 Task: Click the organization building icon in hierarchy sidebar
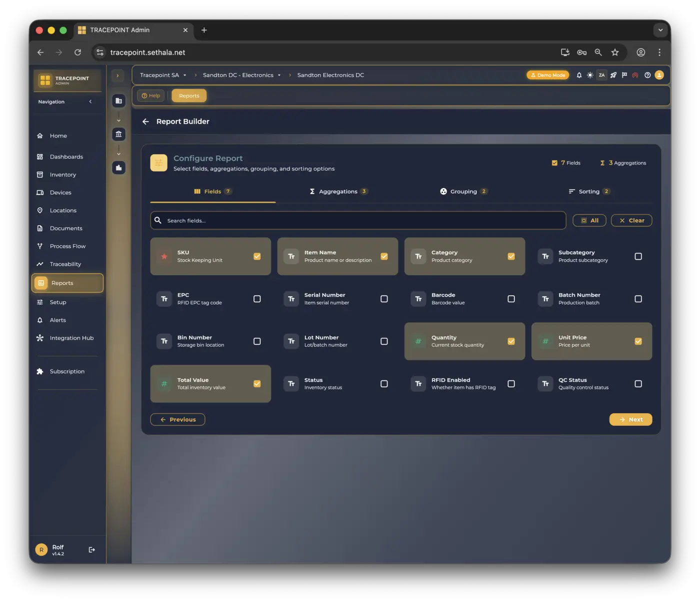tap(118, 101)
